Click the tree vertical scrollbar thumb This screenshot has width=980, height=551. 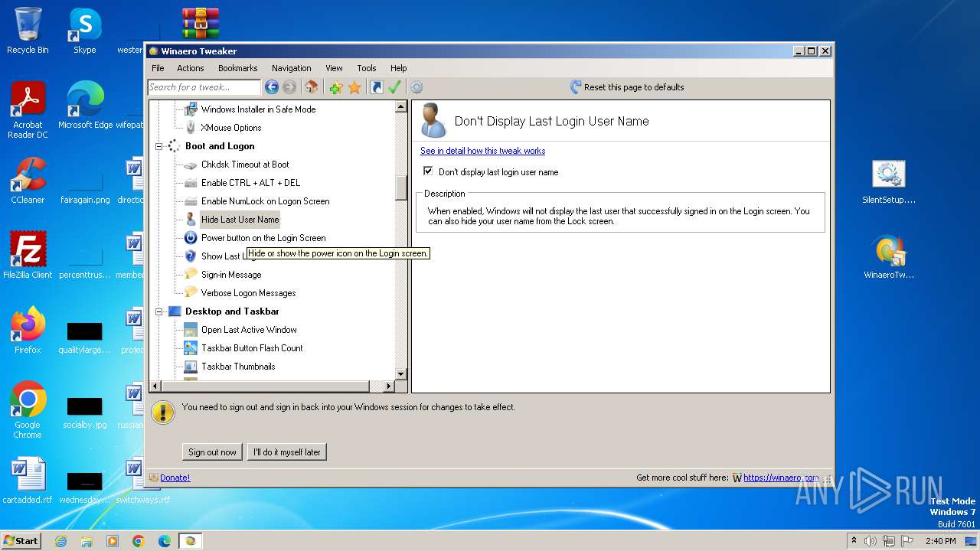point(401,187)
